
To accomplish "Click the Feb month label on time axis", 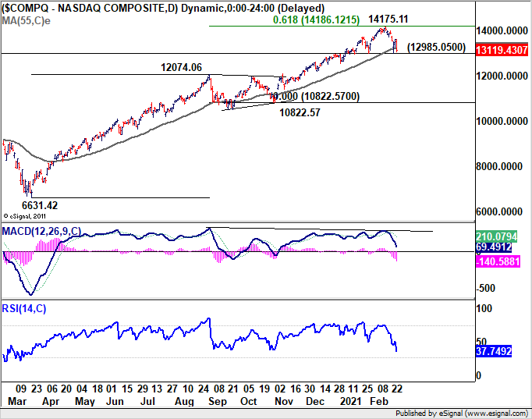I will click(x=379, y=401).
